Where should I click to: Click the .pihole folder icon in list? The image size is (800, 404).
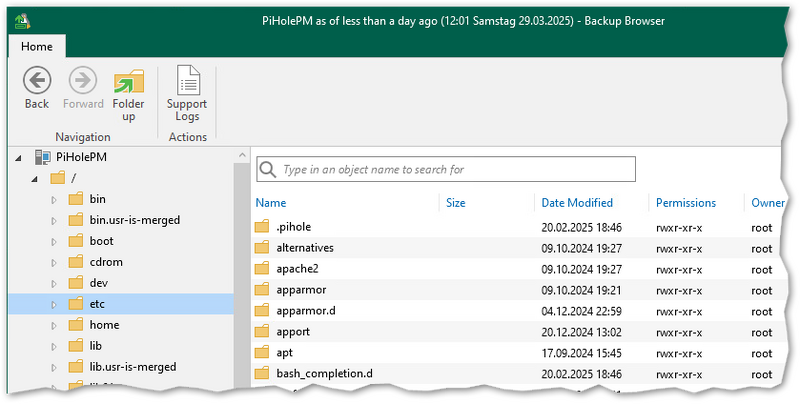[x=262, y=226]
